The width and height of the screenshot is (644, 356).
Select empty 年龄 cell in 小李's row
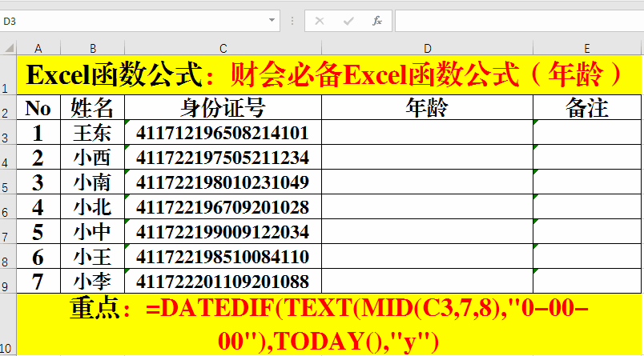(x=427, y=282)
